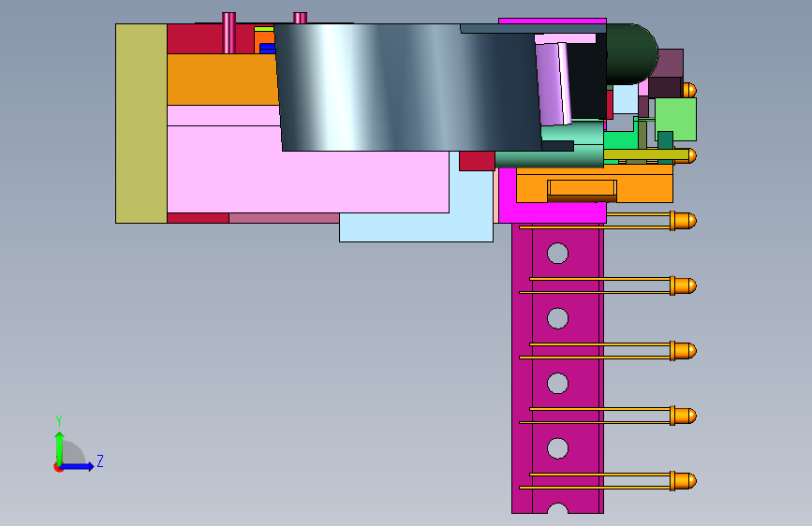The width and height of the screenshot is (812, 526).
Task: Select the orange bracket above the magenta strip
Action: pos(595,183)
